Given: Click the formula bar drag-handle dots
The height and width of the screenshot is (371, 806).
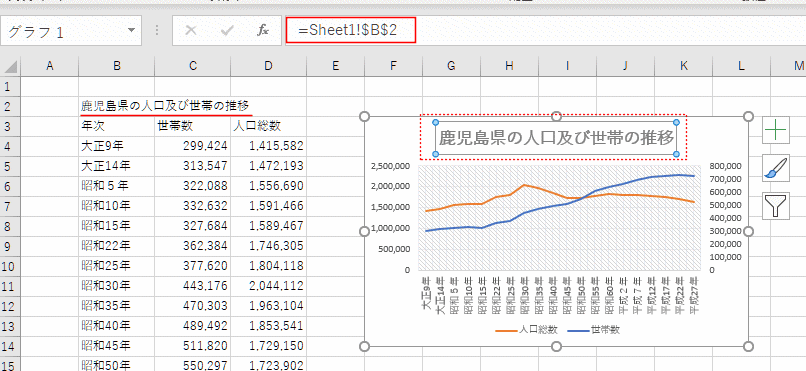Looking at the screenshot, I should pyautogui.click(x=157, y=31).
